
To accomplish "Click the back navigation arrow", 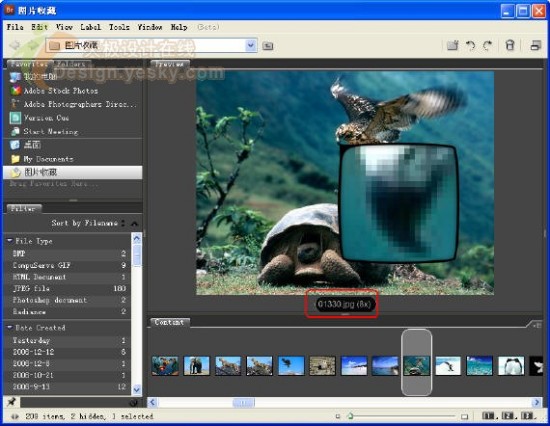I will tap(14, 45).
